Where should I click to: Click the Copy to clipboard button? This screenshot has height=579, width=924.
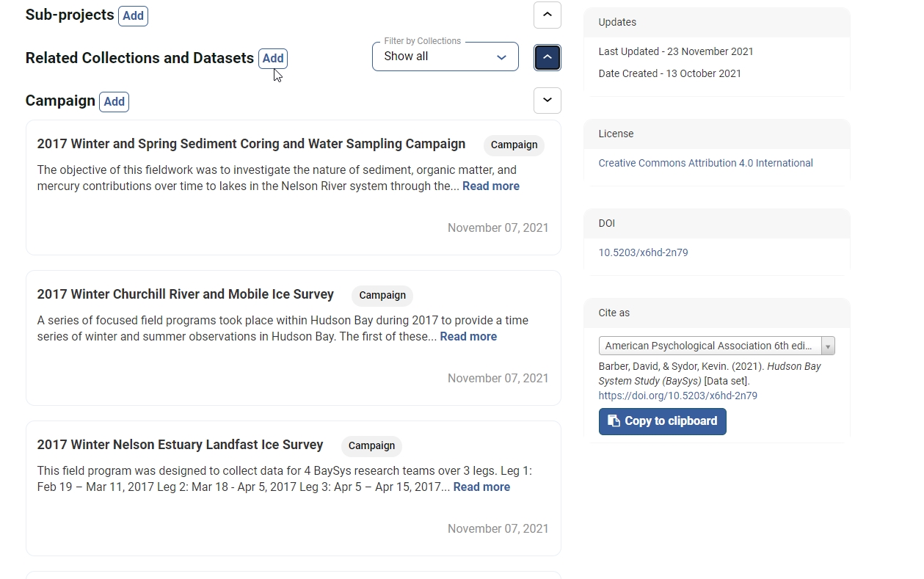click(x=662, y=421)
